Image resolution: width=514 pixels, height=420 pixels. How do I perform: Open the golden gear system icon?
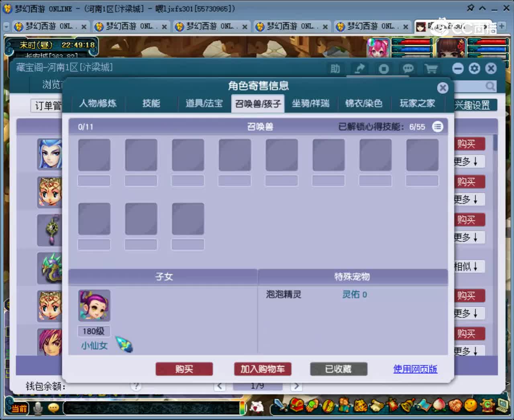click(487, 405)
